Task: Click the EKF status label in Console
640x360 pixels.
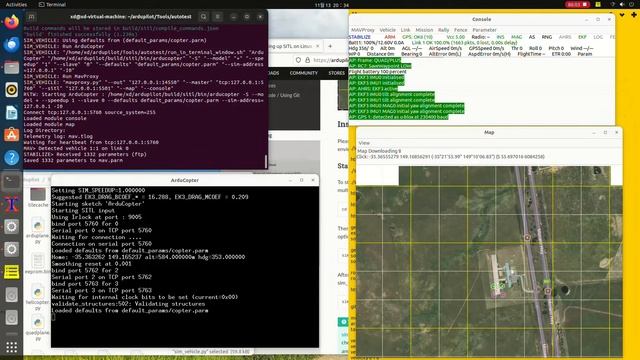Action: click(582, 37)
